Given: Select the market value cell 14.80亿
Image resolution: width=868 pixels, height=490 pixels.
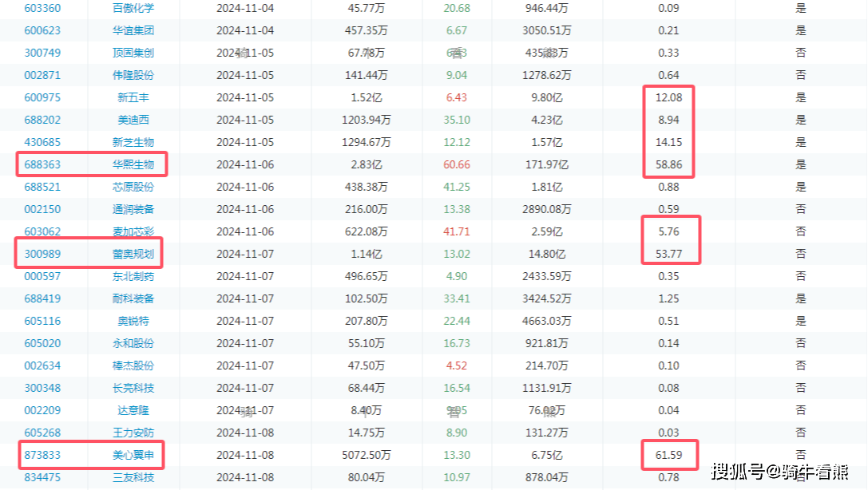Looking at the screenshot, I should (546, 254).
